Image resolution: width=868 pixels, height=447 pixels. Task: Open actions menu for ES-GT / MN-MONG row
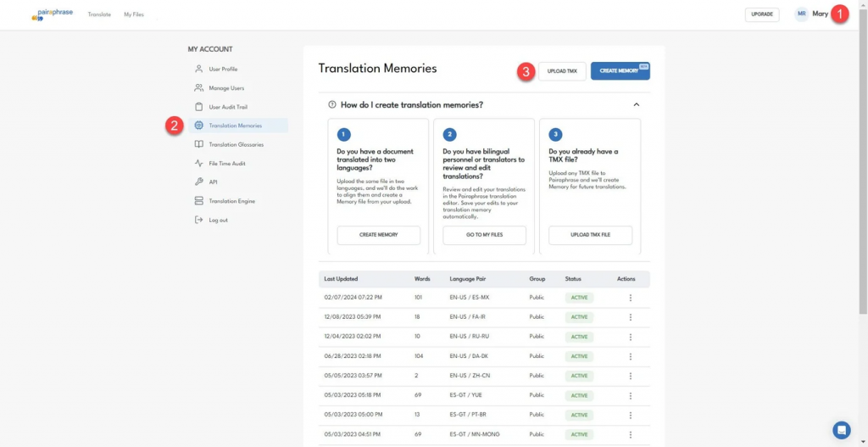[630, 434]
